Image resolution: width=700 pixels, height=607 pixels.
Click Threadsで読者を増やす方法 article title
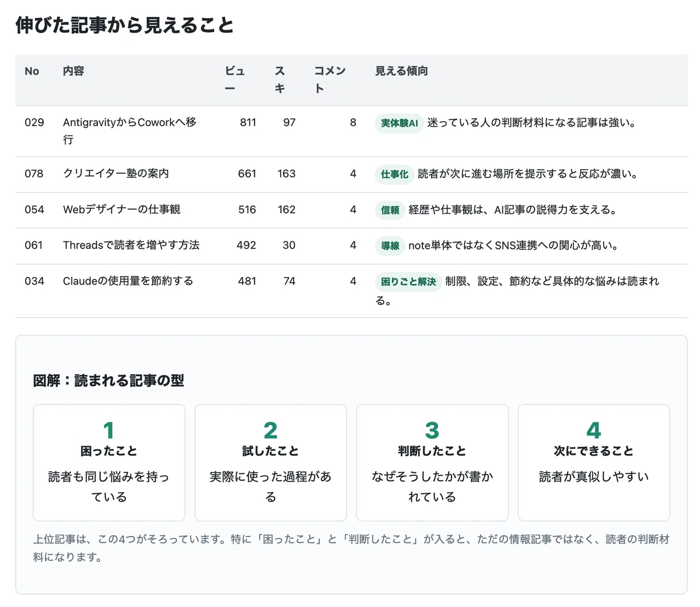click(131, 245)
